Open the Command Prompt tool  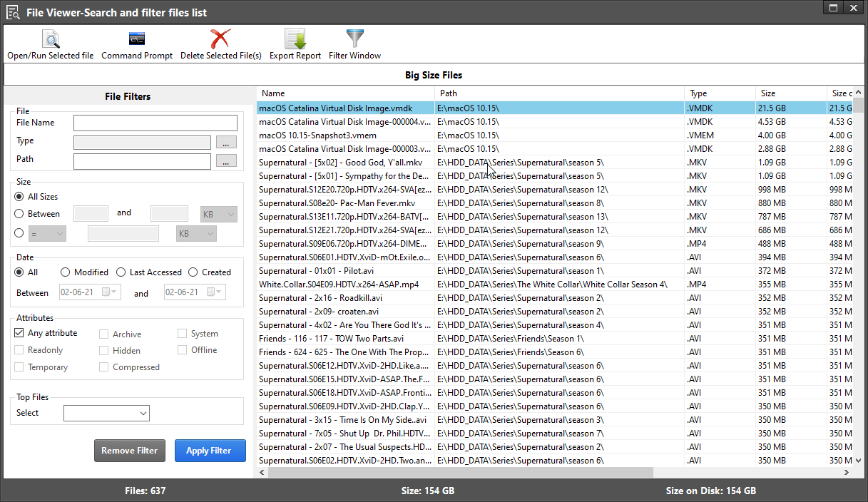coord(136,43)
